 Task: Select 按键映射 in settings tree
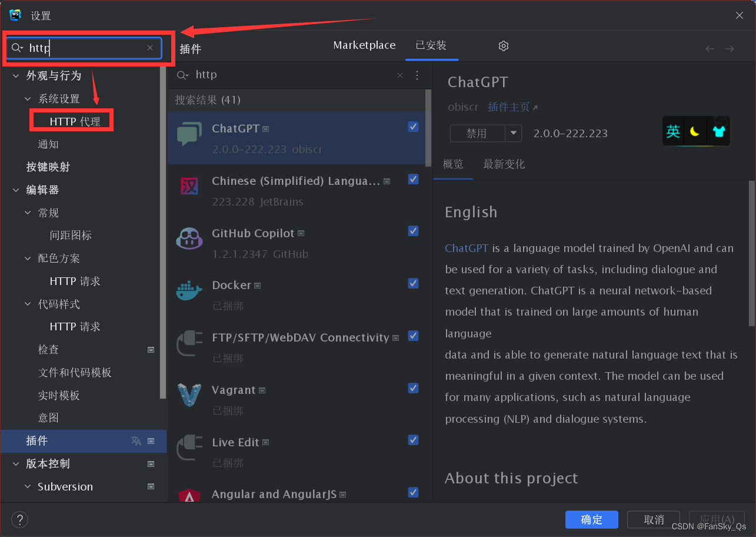48,167
